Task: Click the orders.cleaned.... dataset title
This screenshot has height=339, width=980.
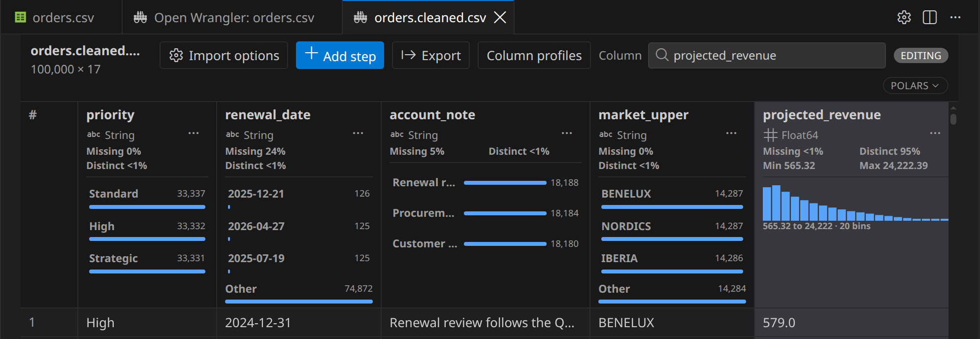Action: [x=85, y=51]
